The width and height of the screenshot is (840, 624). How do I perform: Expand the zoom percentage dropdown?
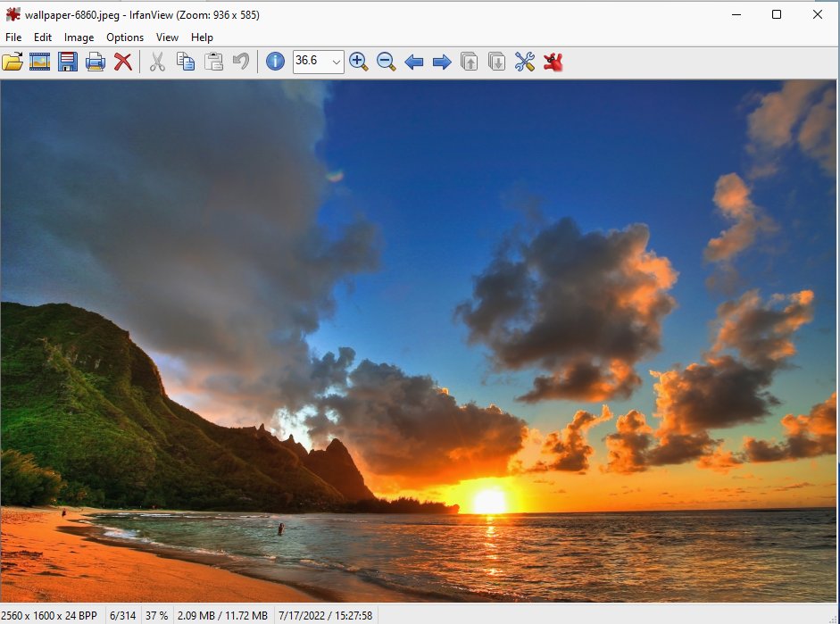(x=336, y=62)
